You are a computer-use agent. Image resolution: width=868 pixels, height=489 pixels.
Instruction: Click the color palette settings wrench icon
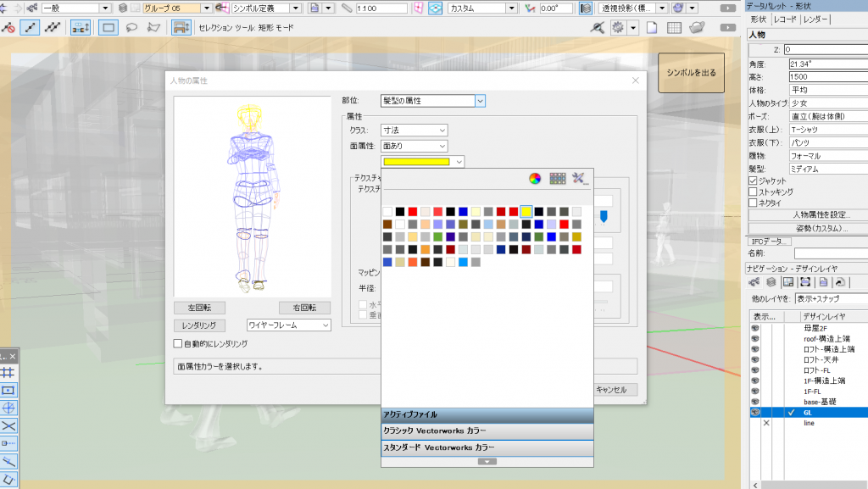pyautogui.click(x=580, y=178)
